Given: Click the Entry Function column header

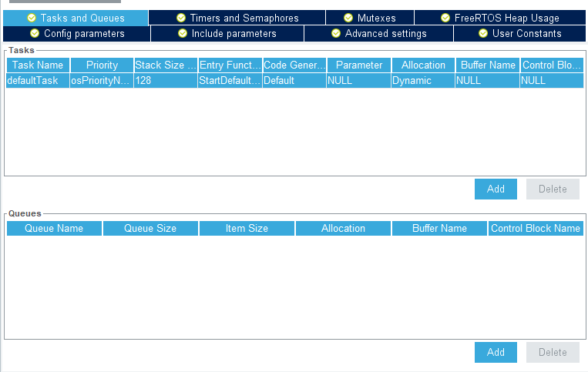Looking at the screenshot, I should [x=230, y=65].
